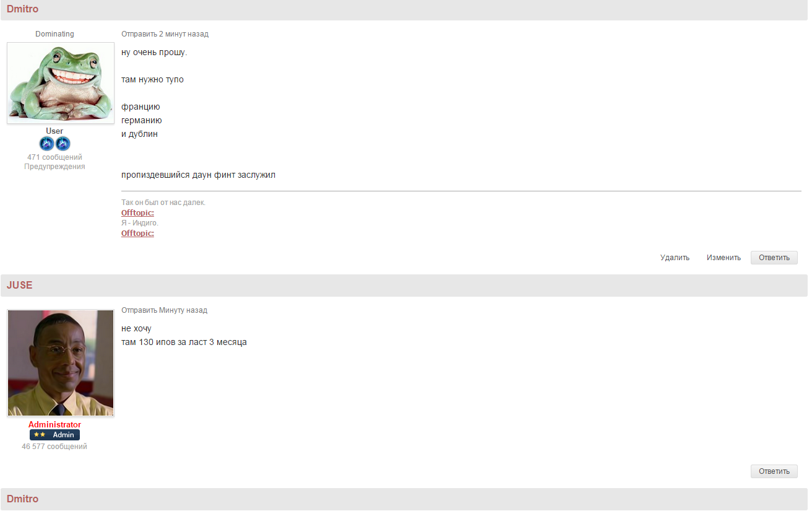Open the frog avatar image
This screenshot has width=812, height=511.
[61, 83]
